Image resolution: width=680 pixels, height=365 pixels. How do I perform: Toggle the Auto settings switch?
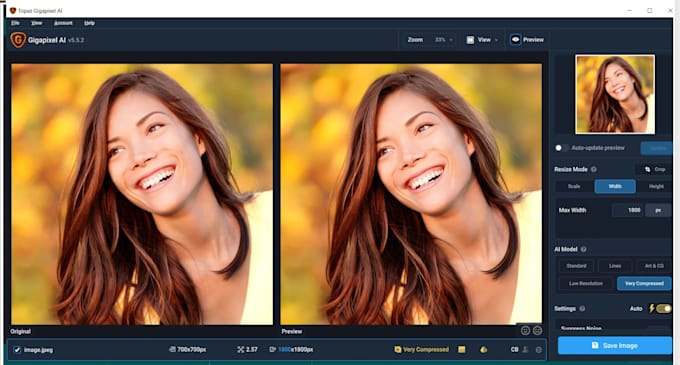point(664,308)
